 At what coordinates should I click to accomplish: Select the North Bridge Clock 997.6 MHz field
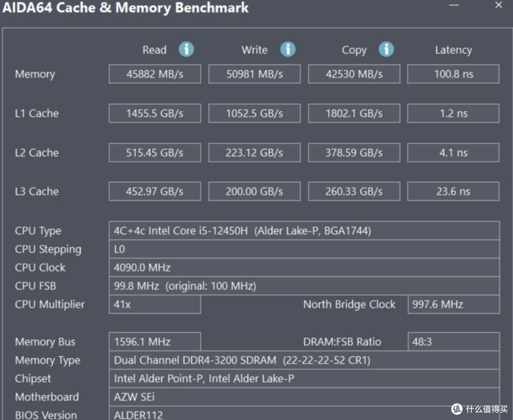point(454,304)
